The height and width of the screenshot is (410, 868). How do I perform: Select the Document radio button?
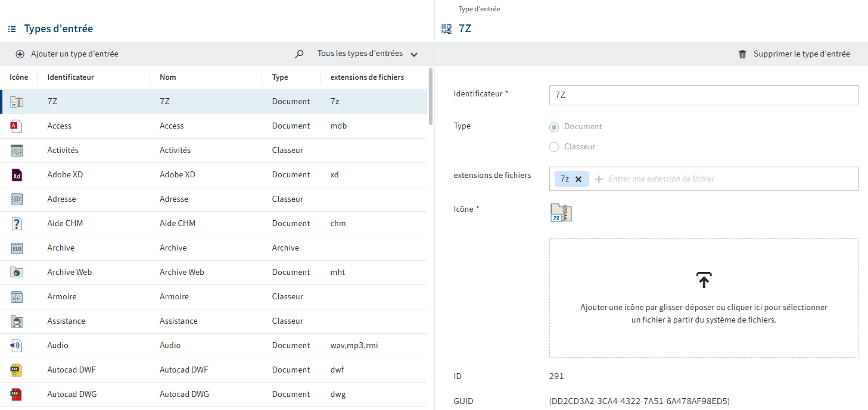pos(554,127)
